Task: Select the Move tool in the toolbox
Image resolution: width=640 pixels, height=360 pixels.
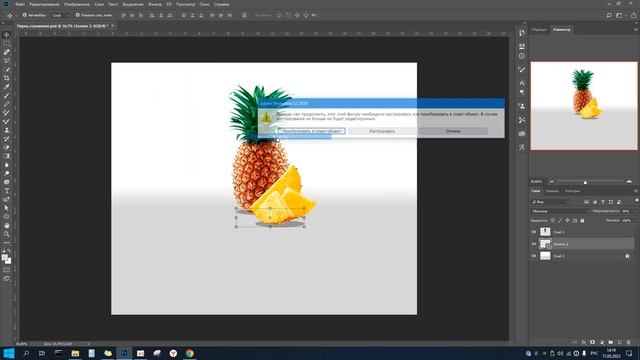Action: tap(7, 35)
